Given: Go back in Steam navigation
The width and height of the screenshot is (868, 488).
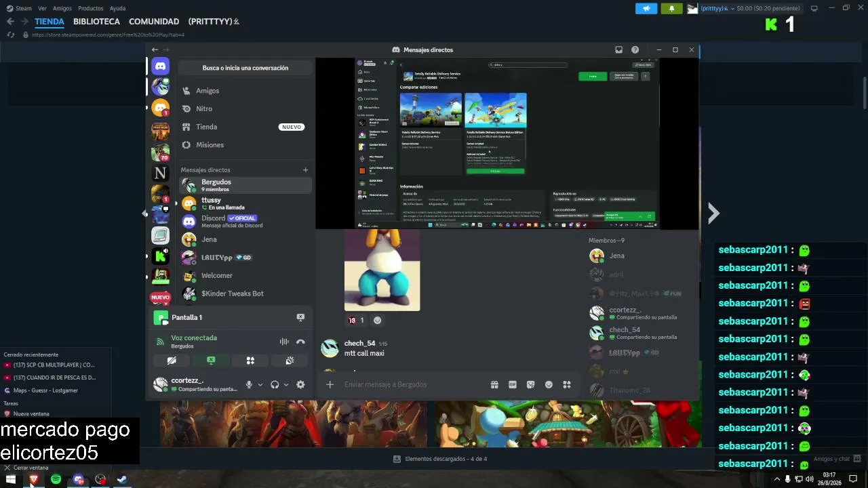Looking at the screenshot, I should click(x=10, y=21).
